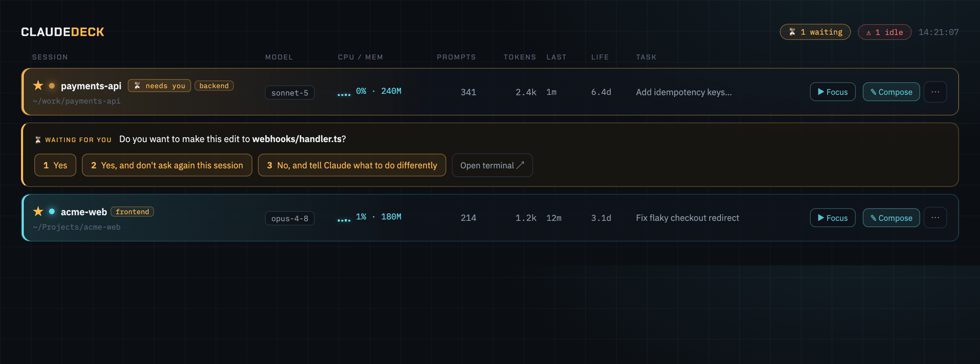The image size is (980, 364).
Task: Click the 1 waiting status pill
Action: click(x=815, y=32)
